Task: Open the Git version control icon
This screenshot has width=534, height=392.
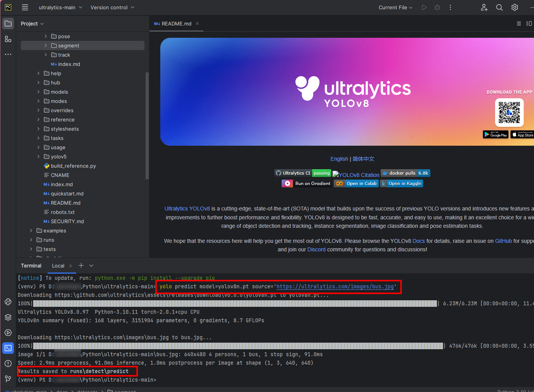Action: point(8,379)
